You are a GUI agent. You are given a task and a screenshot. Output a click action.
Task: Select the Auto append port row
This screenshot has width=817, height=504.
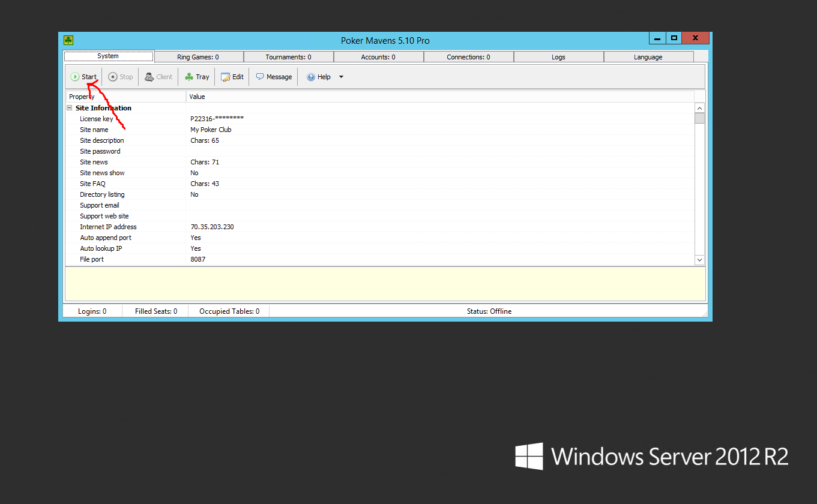pos(380,238)
